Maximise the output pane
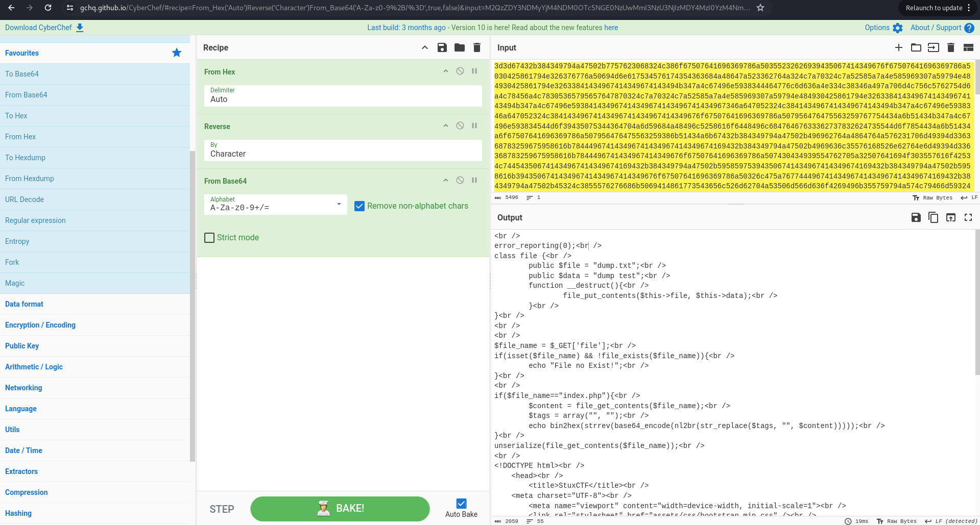This screenshot has width=980, height=525. point(968,217)
